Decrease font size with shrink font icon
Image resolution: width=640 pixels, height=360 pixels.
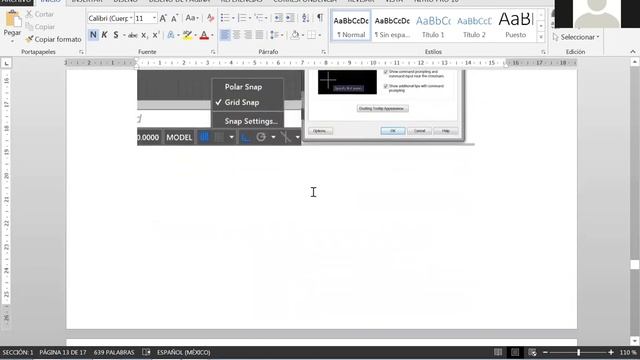[175, 18]
